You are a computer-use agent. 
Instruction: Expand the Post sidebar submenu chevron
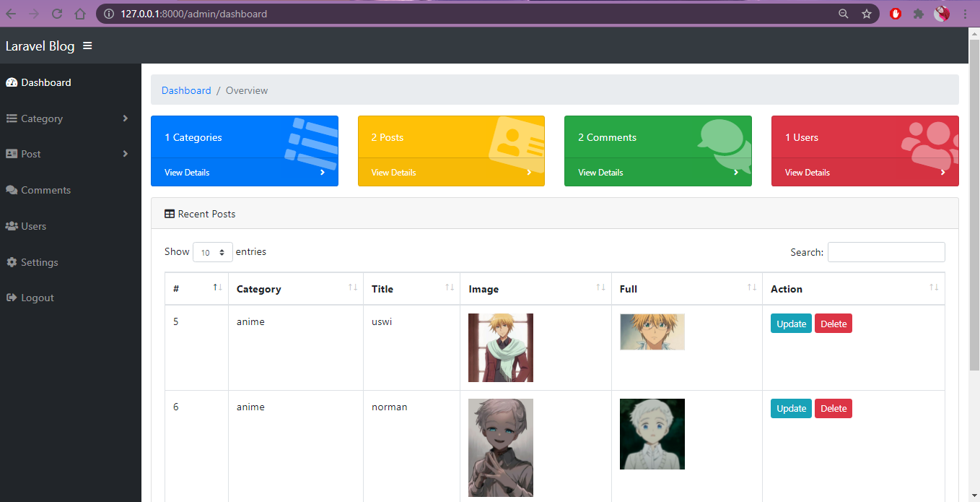click(x=126, y=154)
